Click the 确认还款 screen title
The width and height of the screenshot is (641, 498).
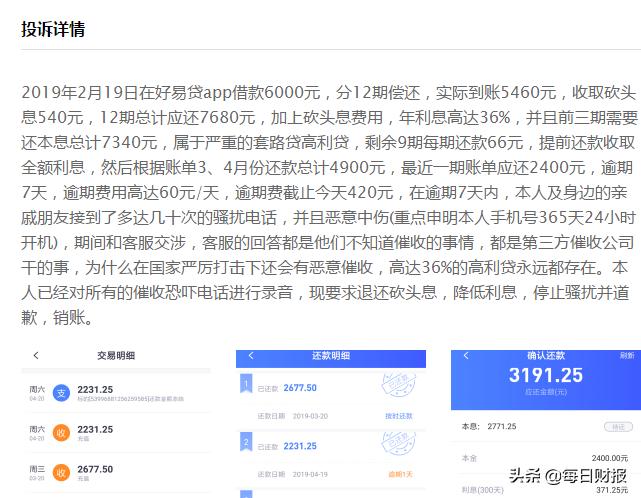pyautogui.click(x=546, y=355)
